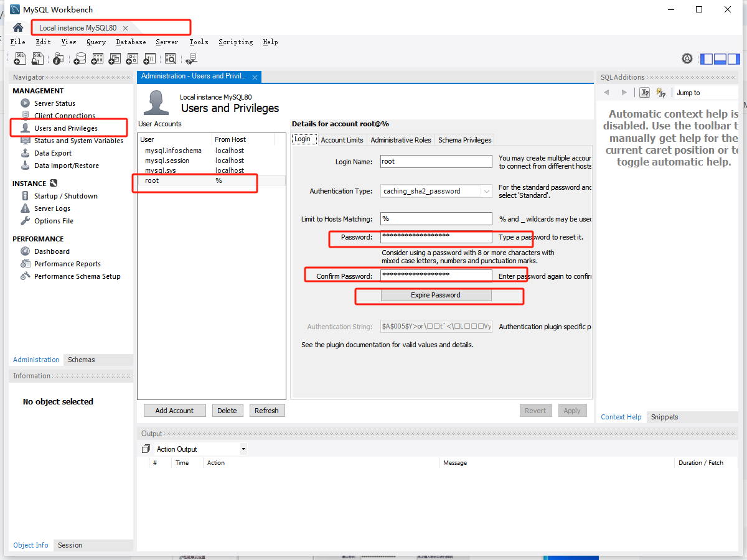
Task: Open Server Logs in Navigator
Action: click(x=52, y=208)
